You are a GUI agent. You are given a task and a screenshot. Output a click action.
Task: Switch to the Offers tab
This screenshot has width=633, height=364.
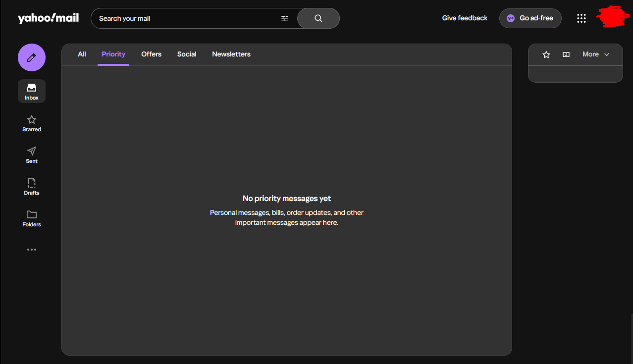151,54
